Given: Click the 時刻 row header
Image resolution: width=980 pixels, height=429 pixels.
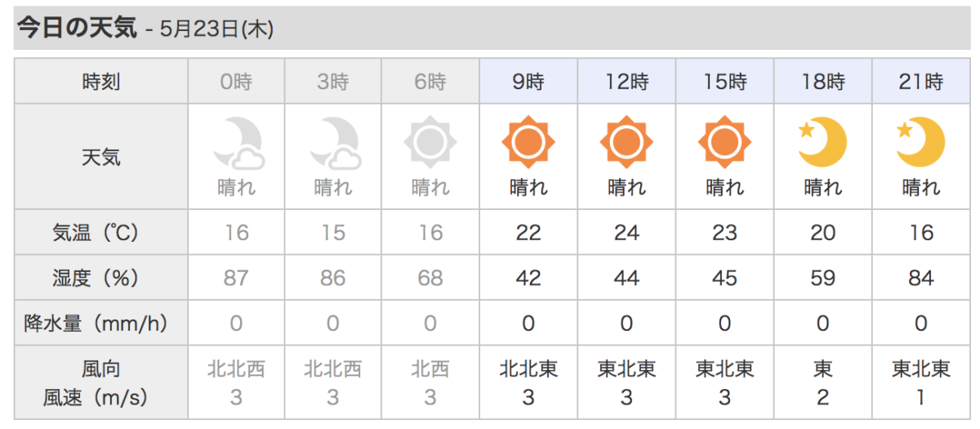Looking at the screenshot, I should click(101, 81).
